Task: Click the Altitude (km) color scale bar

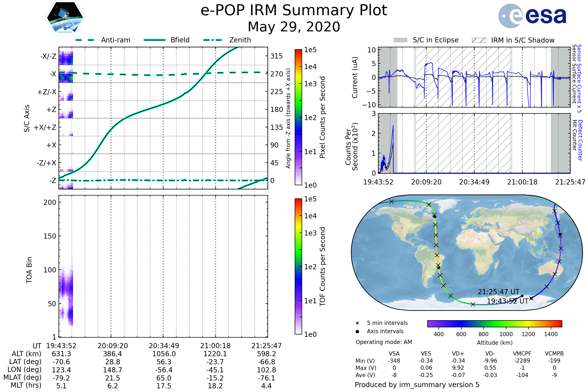Action: point(494,323)
